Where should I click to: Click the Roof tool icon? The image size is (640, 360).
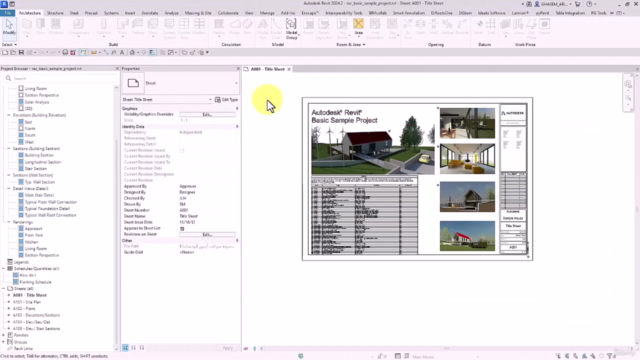[122, 25]
